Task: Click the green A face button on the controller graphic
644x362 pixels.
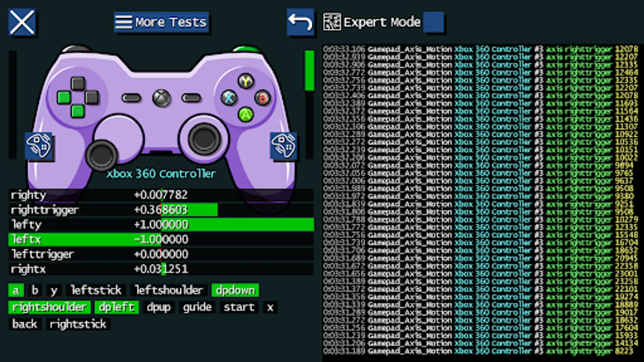Action: point(246,114)
